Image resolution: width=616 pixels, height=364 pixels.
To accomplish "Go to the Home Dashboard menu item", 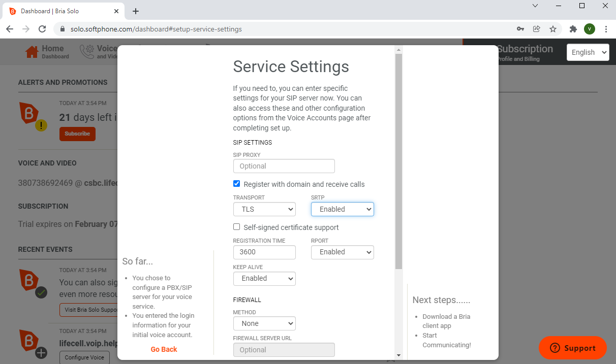I will click(47, 52).
